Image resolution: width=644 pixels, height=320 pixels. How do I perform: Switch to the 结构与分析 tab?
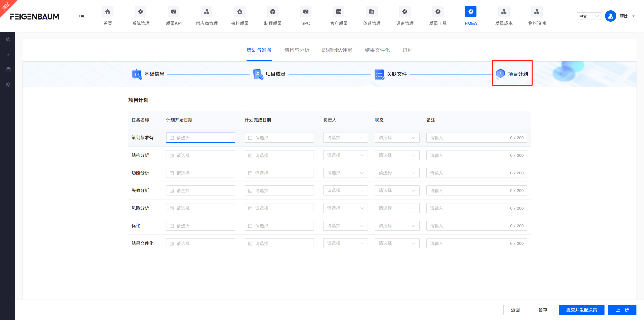[297, 50]
